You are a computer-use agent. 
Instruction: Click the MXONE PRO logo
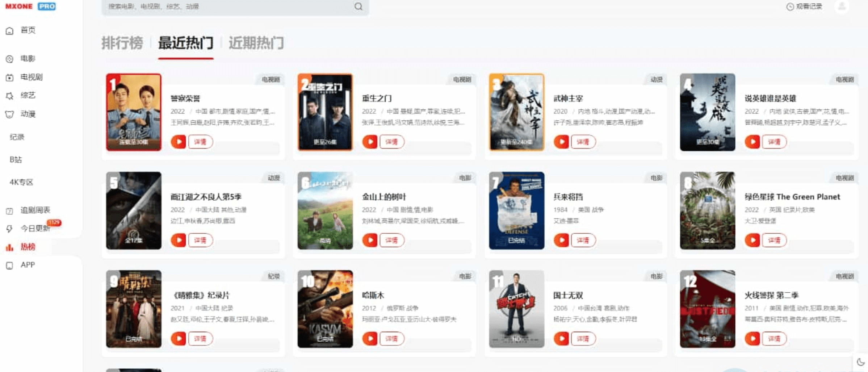pos(30,6)
